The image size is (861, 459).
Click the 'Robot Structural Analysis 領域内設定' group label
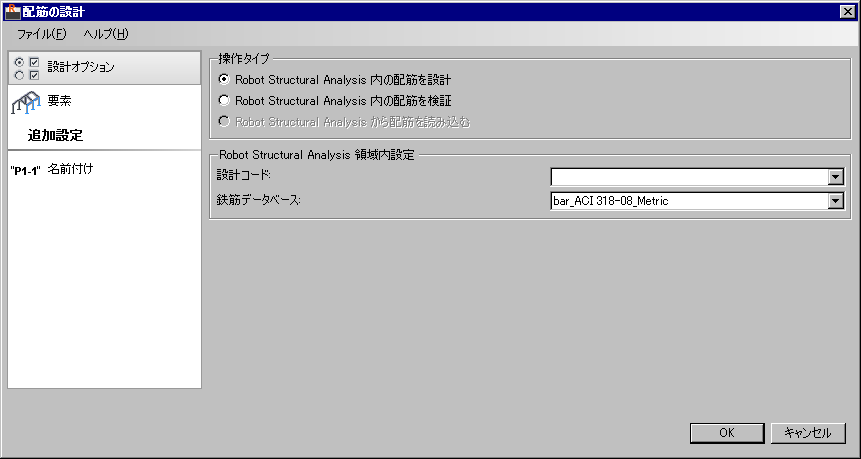coord(316,155)
